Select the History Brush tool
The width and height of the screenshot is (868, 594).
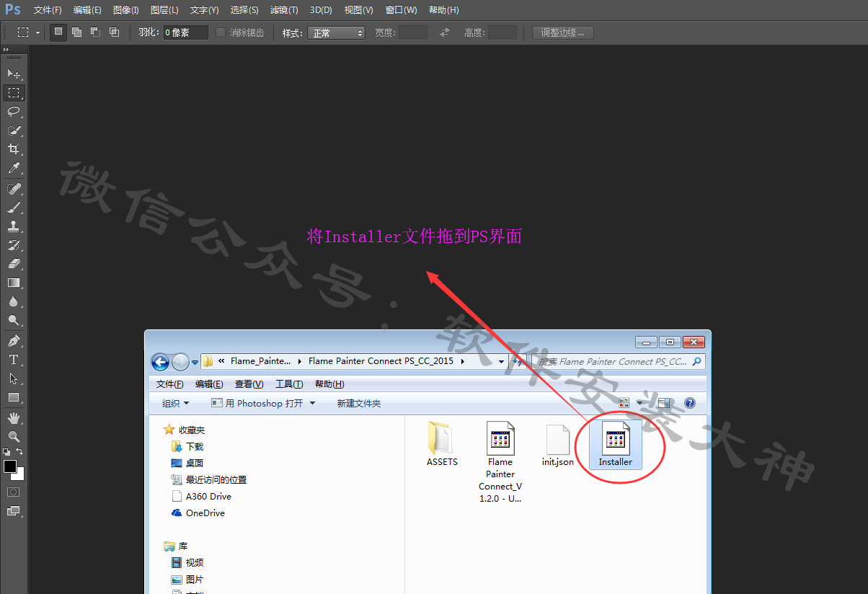[x=14, y=245]
